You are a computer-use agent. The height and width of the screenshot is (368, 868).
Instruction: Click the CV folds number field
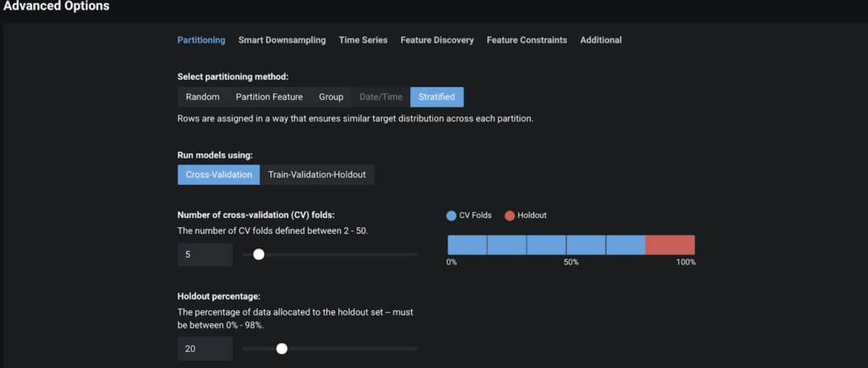205,254
